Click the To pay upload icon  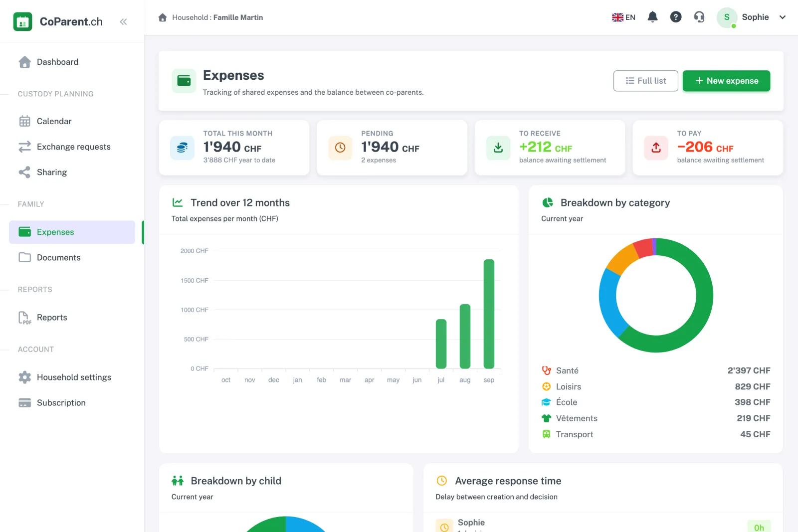[x=656, y=148]
